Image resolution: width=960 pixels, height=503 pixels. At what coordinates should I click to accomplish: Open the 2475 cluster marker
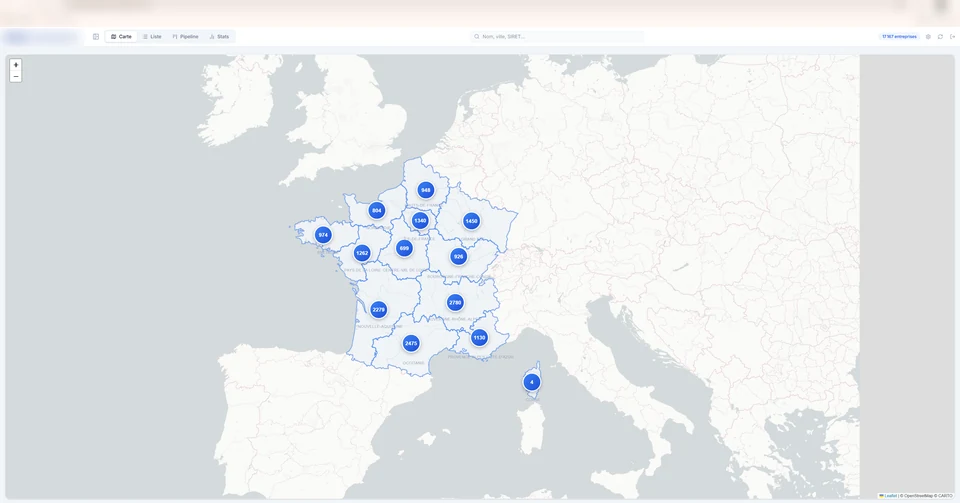411,344
